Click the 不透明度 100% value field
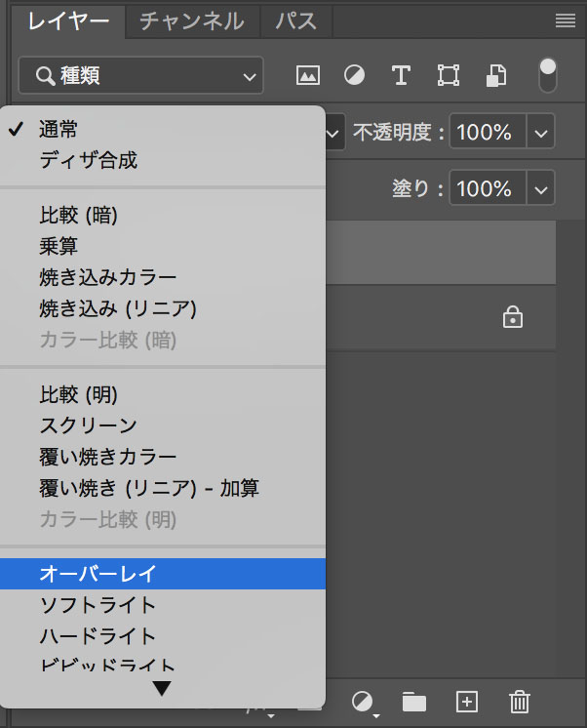587x728 pixels. coord(486,132)
